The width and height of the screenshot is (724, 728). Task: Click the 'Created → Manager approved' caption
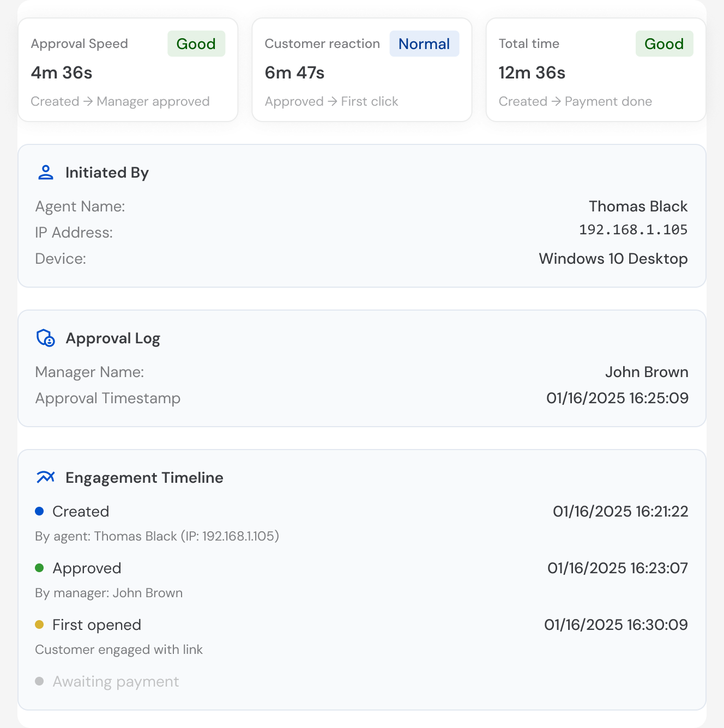pos(120,101)
